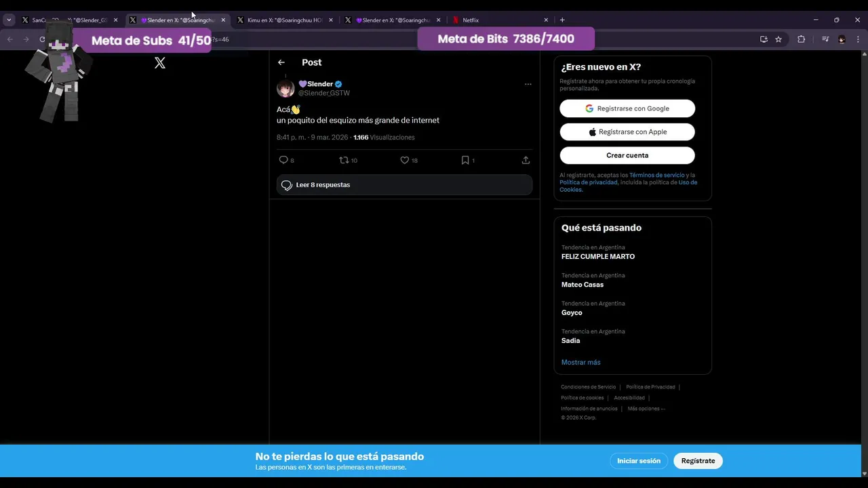Expand Más opciones in the footer
This screenshot has width=868, height=488.
click(646, 409)
